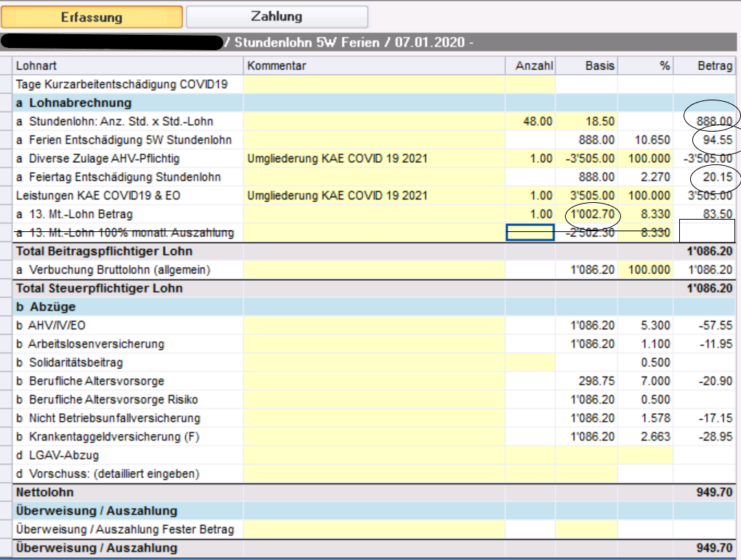
Task: Click the Kommentar column header
Action: (374, 65)
